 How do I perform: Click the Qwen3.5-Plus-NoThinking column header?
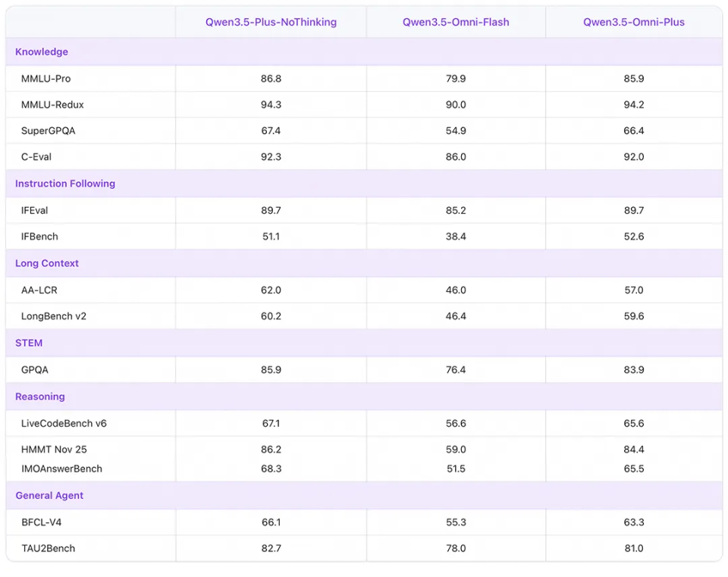271,22
